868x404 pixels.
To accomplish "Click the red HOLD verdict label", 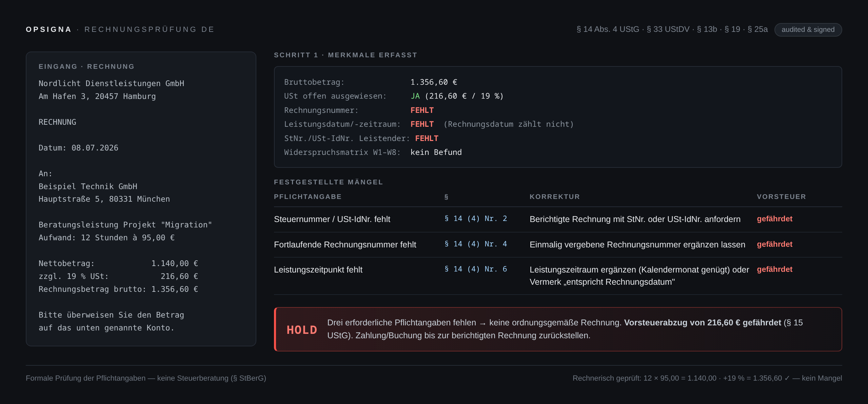I will point(302,330).
